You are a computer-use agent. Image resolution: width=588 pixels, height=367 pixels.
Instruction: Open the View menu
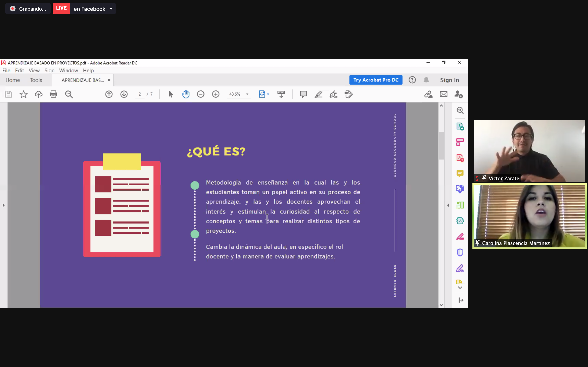coord(34,70)
